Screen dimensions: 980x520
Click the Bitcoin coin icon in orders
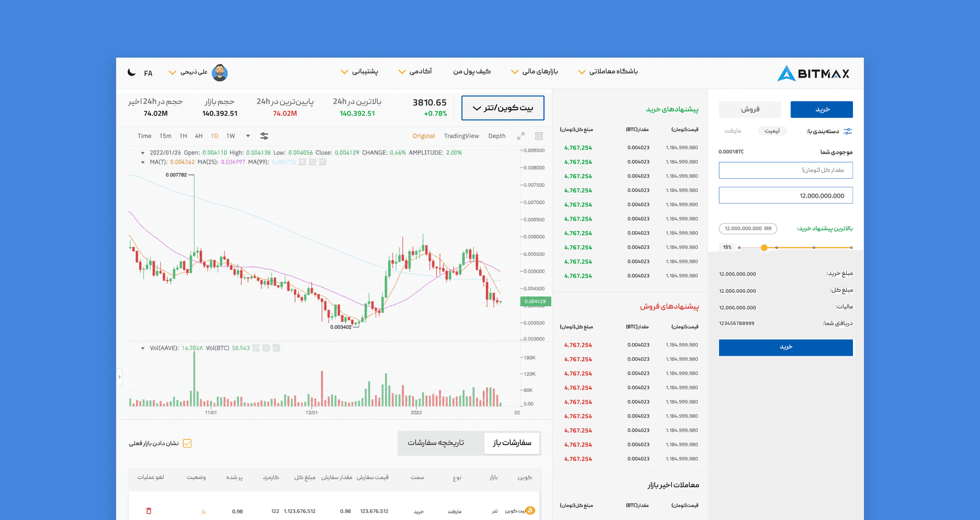pyautogui.click(x=530, y=510)
